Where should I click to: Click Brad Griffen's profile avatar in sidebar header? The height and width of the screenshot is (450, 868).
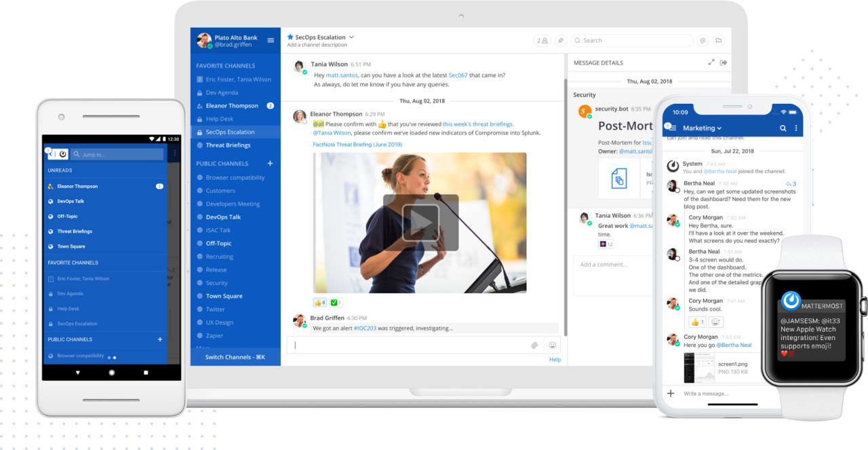click(204, 41)
